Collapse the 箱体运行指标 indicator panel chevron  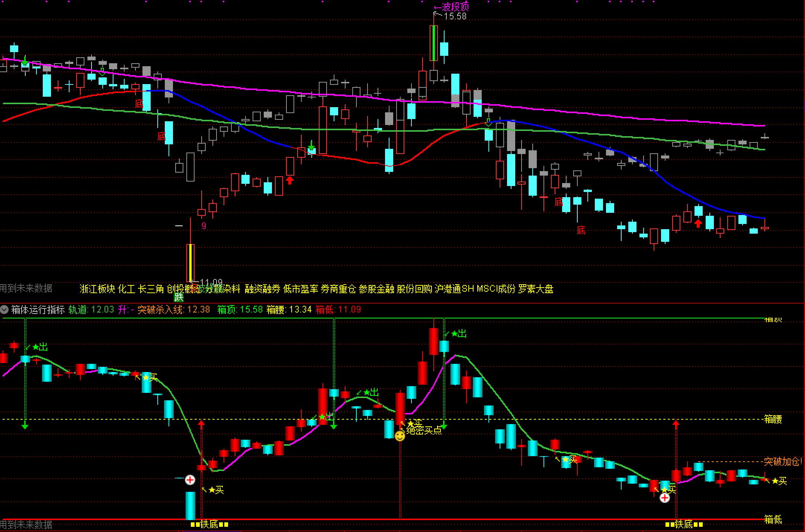[4, 310]
